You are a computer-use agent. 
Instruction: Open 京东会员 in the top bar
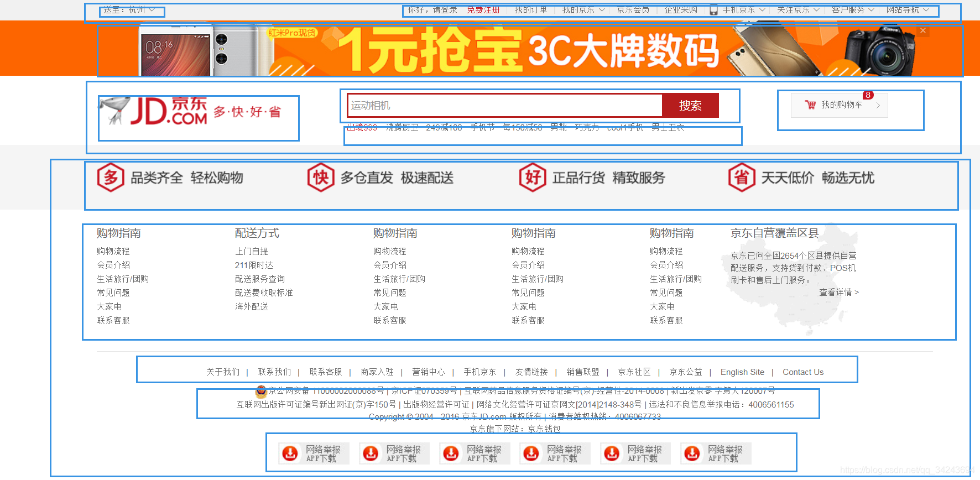coord(633,10)
